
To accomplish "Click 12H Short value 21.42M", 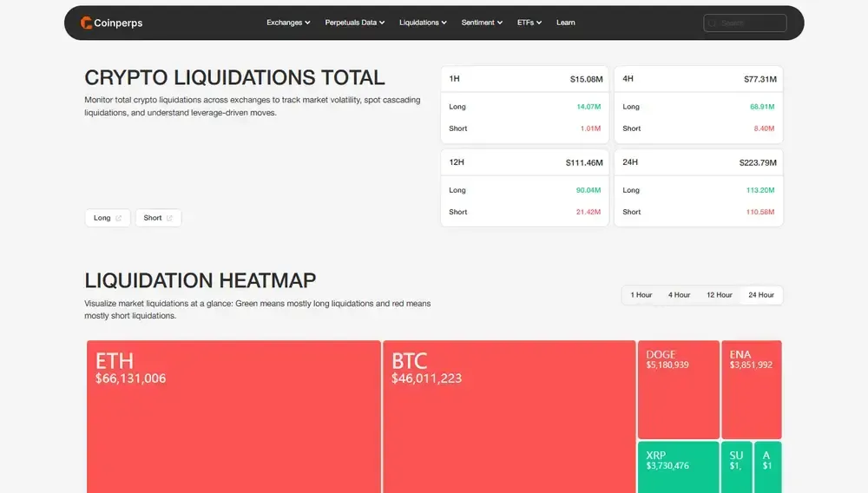I will point(589,212).
